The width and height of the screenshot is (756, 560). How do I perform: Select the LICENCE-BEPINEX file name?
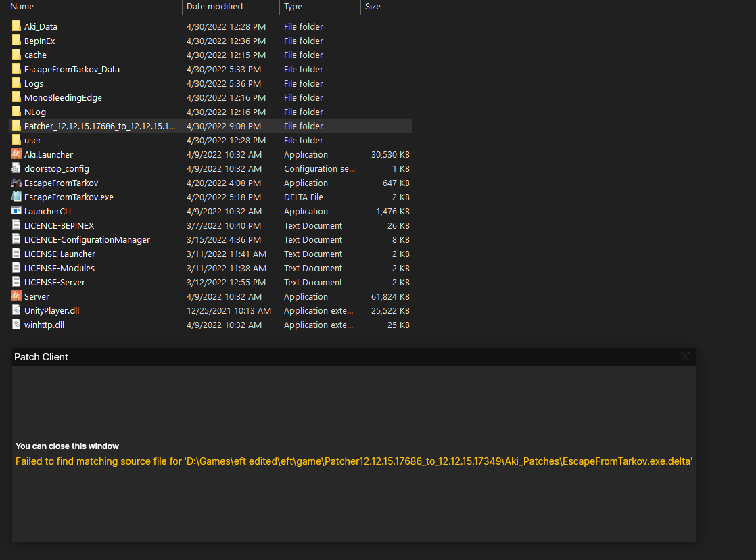click(60, 226)
